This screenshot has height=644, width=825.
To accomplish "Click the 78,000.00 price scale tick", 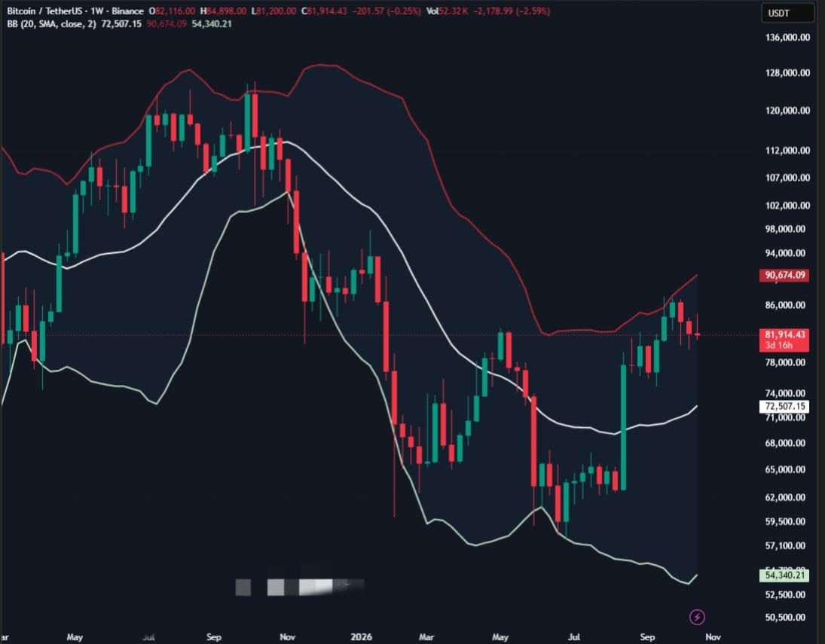I will (x=785, y=362).
